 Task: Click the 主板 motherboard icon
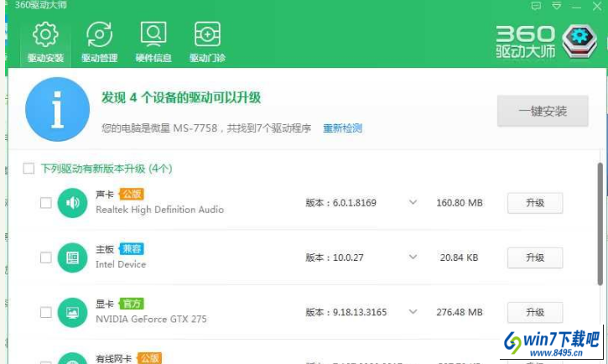tap(72, 257)
